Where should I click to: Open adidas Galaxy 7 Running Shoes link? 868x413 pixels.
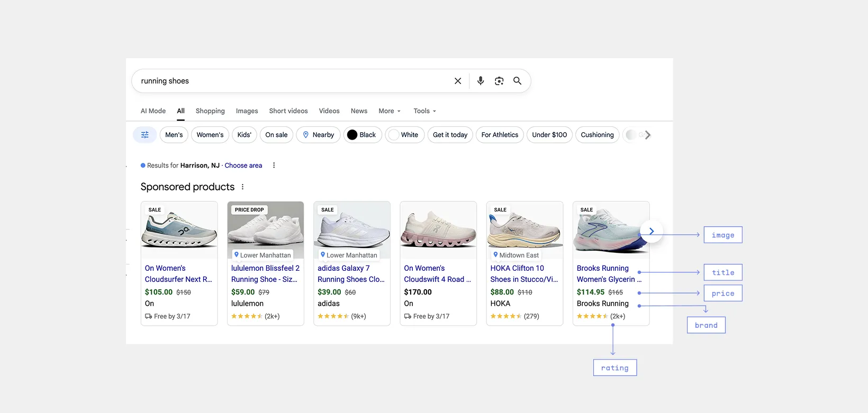coord(351,274)
